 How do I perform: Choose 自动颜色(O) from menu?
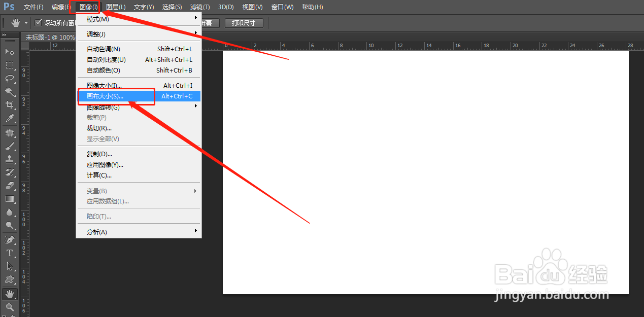(138, 71)
